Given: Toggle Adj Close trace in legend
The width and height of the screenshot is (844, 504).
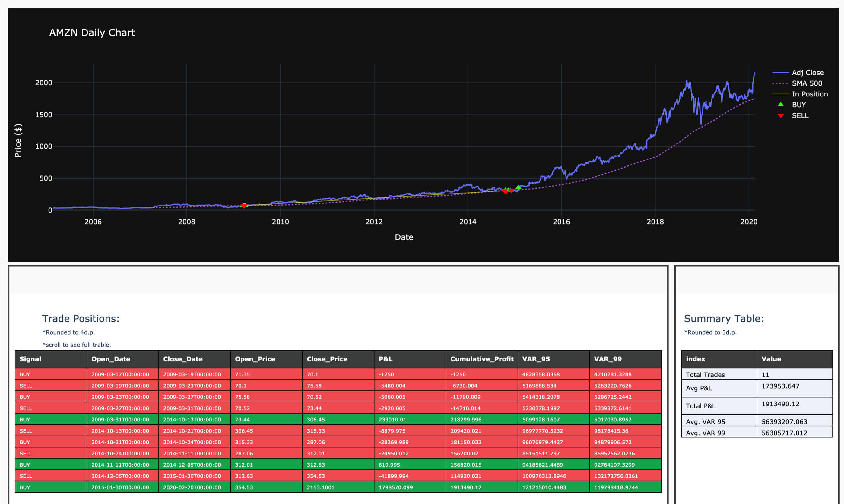Looking at the screenshot, I should [807, 73].
